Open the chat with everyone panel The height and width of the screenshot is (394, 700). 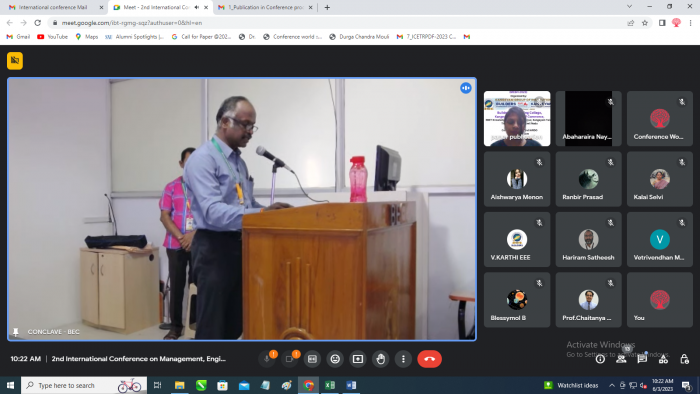pos(642,359)
